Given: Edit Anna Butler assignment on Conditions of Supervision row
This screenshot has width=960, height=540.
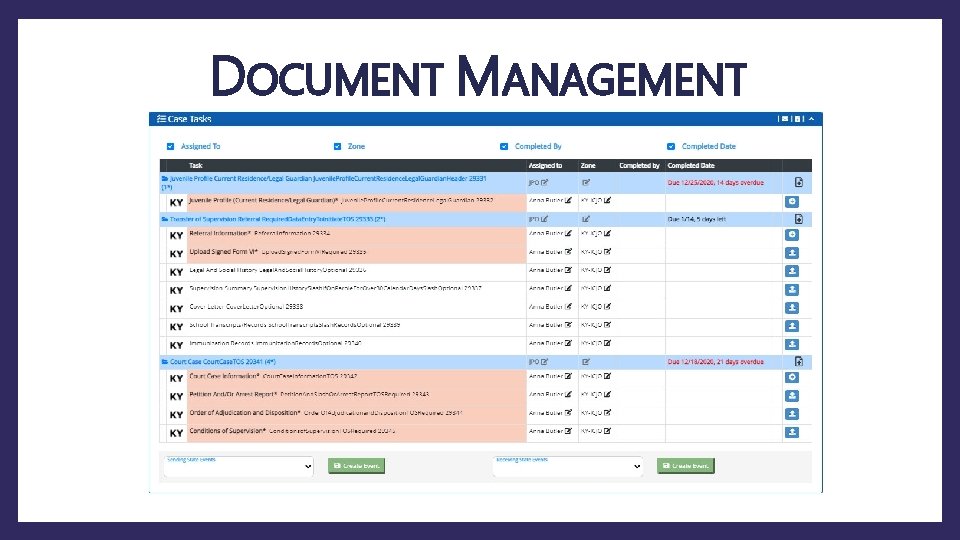Looking at the screenshot, I should point(568,431).
